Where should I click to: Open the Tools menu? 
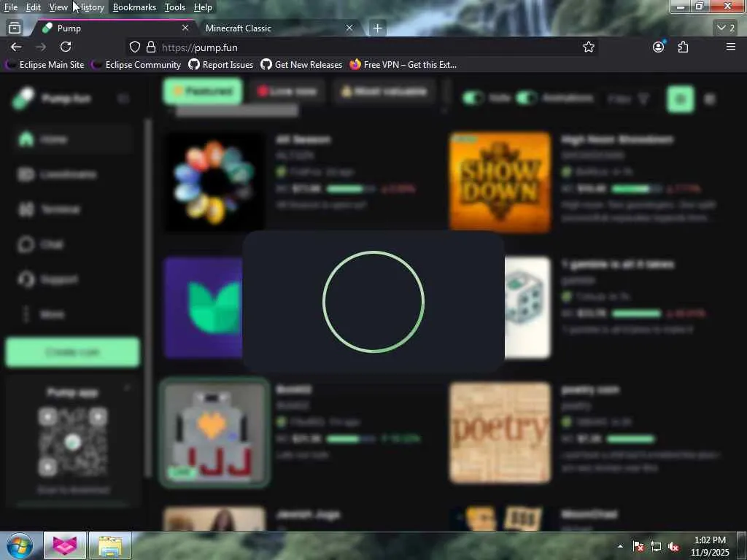pyautogui.click(x=175, y=7)
